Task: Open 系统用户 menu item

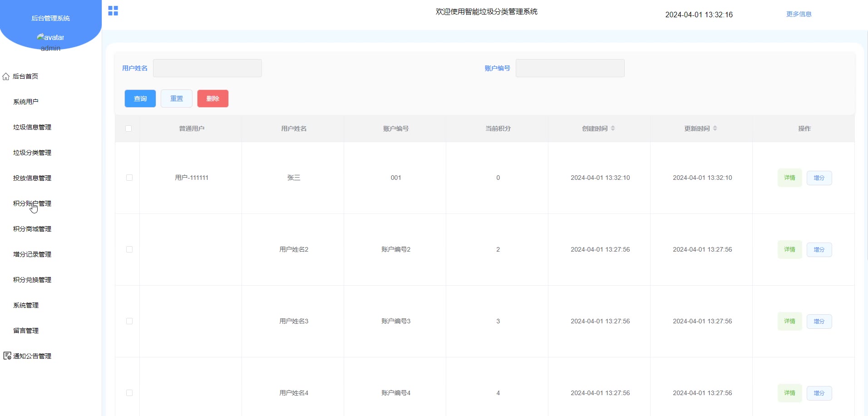Action: (x=26, y=102)
